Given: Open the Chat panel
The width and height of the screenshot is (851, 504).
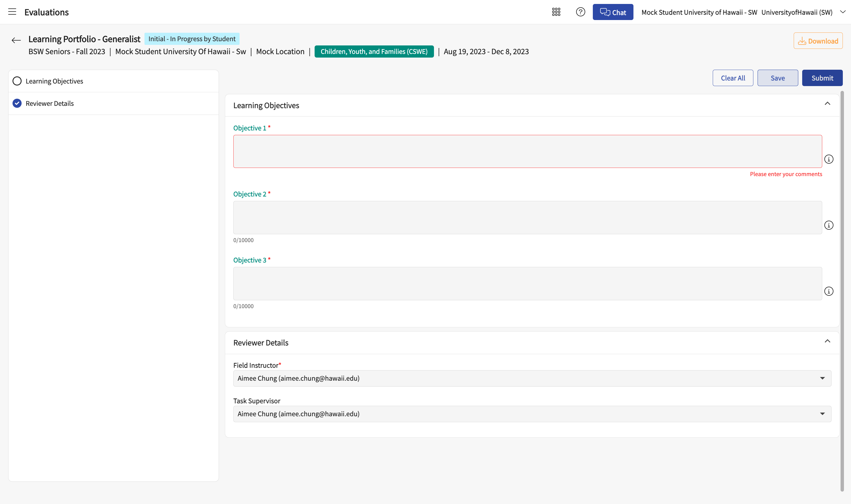Looking at the screenshot, I should 613,12.
